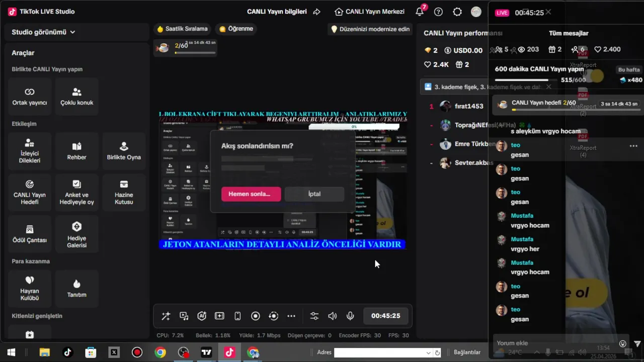Image resolution: width=644 pixels, height=362 pixels.
Task: Click the film clip sparkle icon
Action: [219, 316]
